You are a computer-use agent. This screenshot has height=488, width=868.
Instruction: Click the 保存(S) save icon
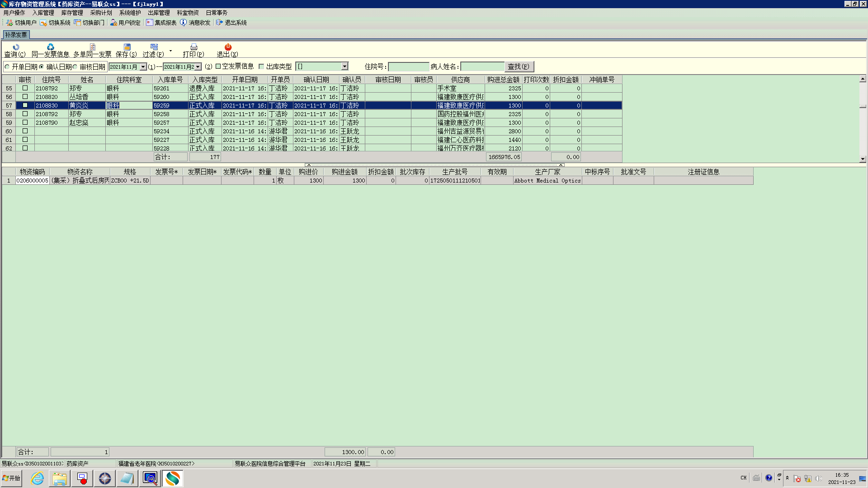click(127, 47)
